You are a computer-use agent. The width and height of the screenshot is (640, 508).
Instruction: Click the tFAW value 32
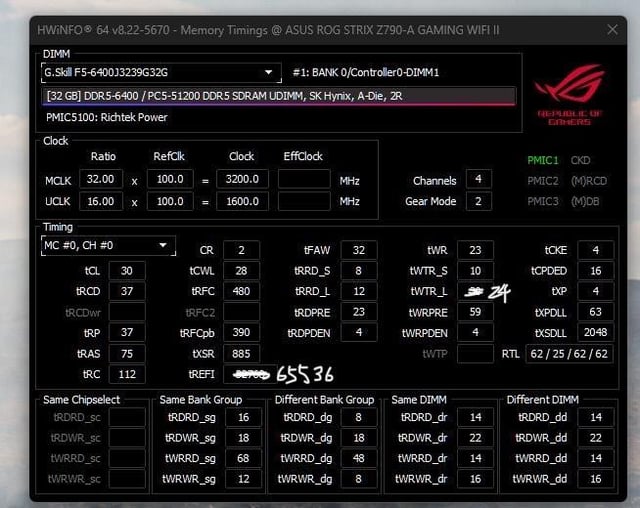[x=359, y=250]
